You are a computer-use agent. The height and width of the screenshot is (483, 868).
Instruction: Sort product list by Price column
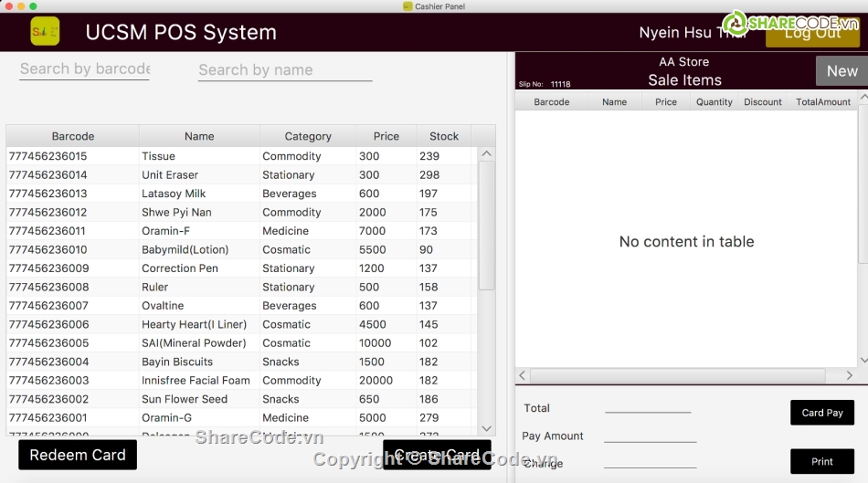[386, 136]
